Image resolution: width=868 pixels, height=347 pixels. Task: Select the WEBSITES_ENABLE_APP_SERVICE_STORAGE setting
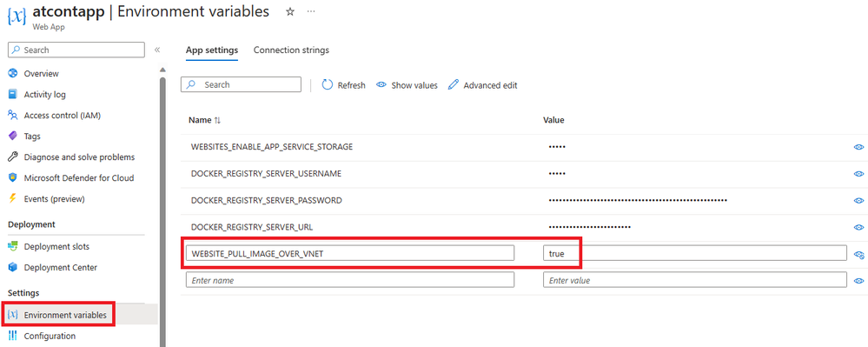(272, 147)
